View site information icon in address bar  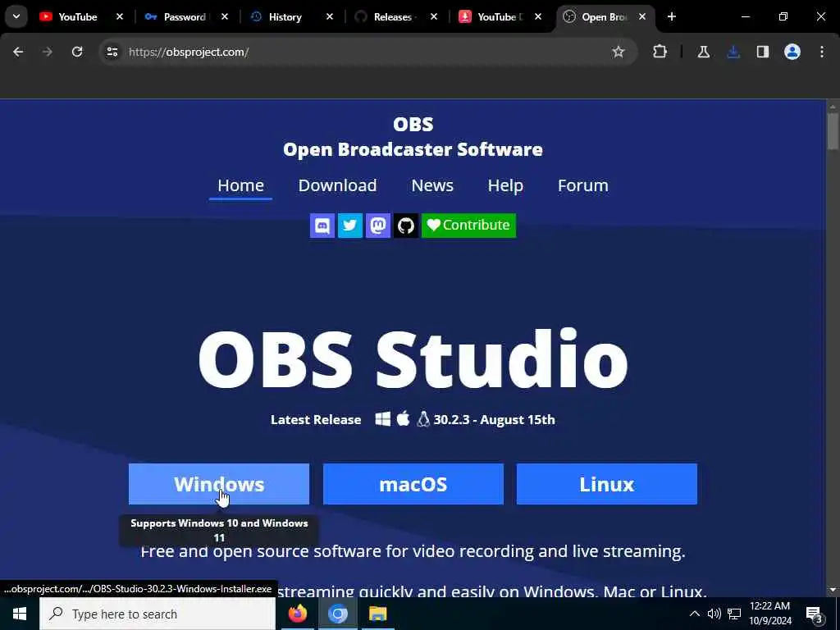coord(112,52)
